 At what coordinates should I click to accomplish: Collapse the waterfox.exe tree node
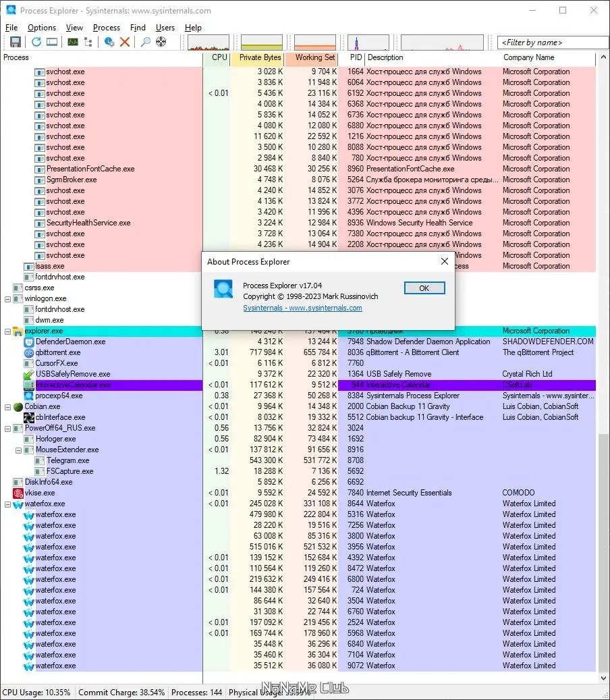(x=7, y=504)
